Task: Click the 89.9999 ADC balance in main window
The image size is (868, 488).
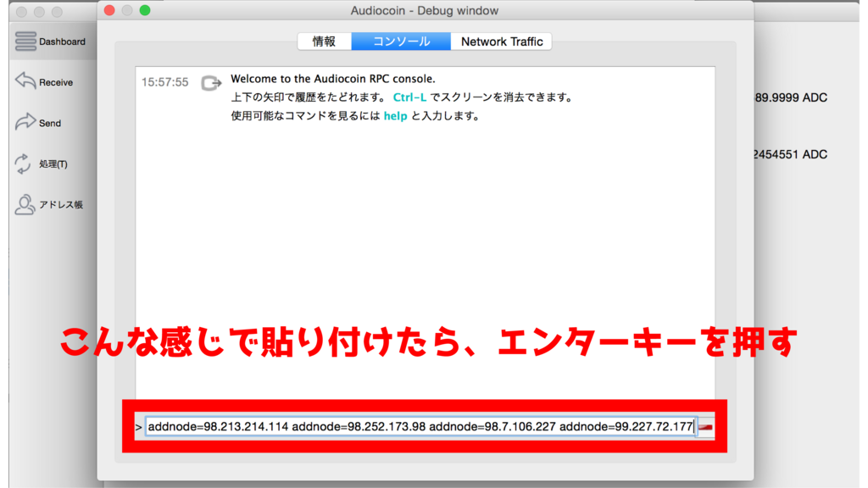Action: click(791, 98)
